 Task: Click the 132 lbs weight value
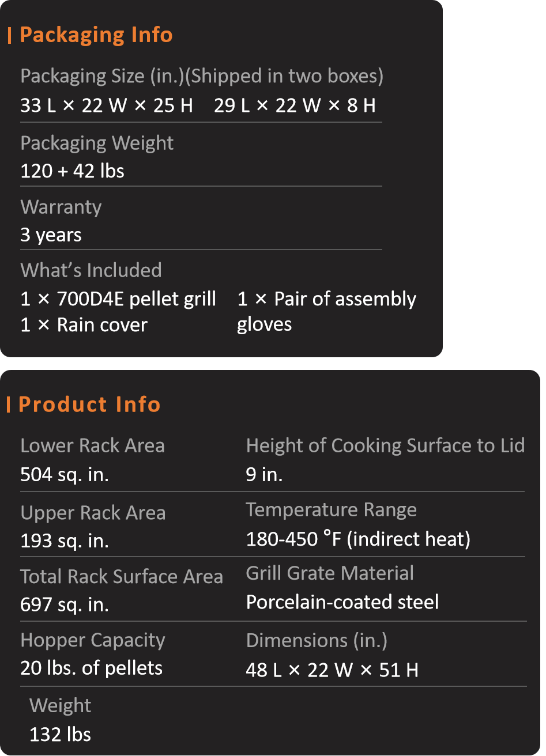coord(60,735)
